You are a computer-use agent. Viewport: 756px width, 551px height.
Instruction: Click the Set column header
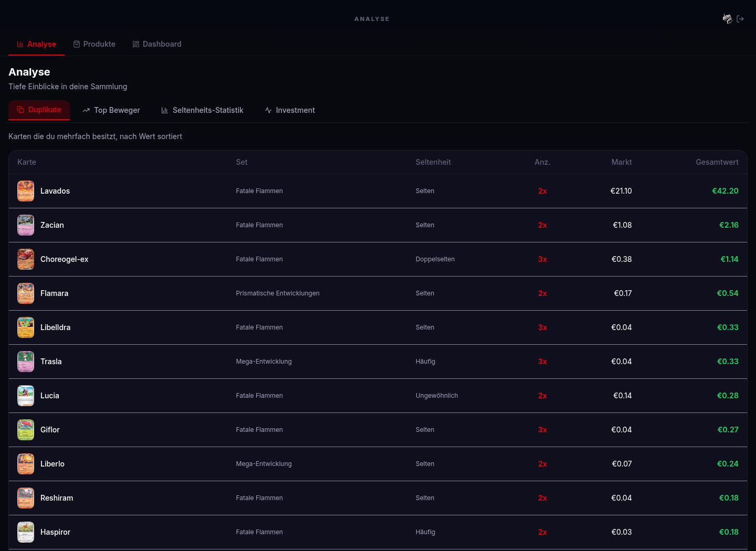241,162
